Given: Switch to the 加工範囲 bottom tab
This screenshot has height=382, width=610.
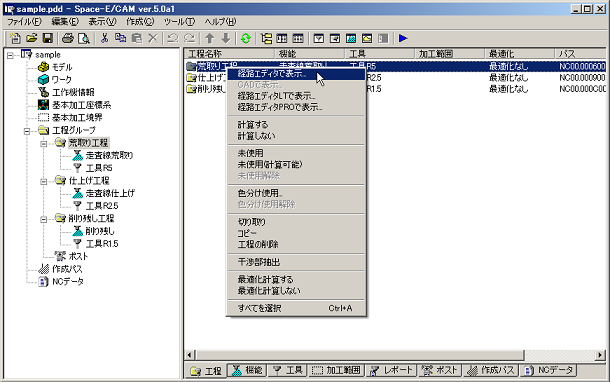Looking at the screenshot, I should tap(337, 370).
